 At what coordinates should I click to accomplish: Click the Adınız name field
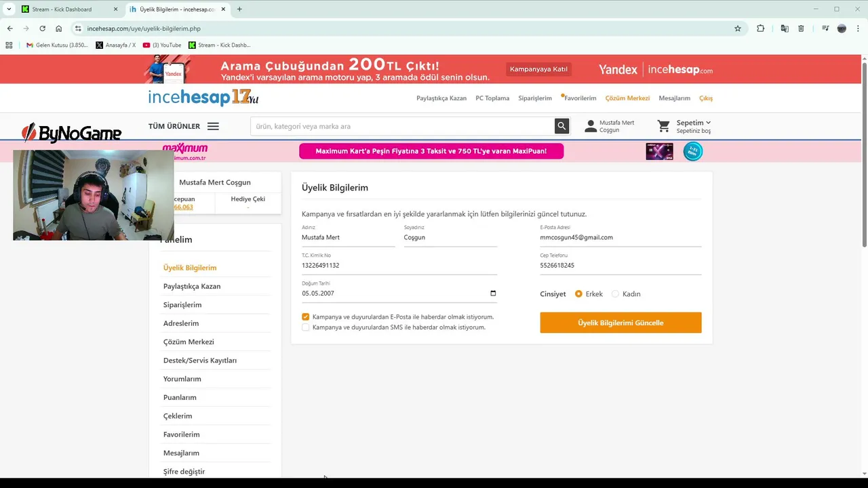coord(348,237)
